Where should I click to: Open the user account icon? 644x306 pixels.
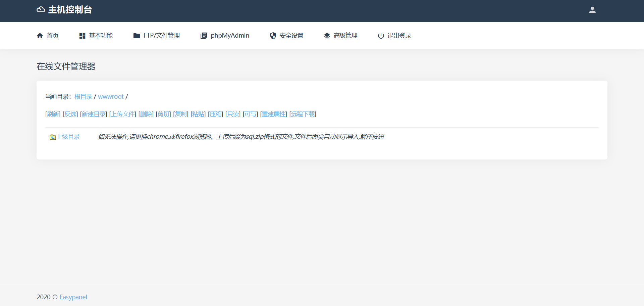click(x=592, y=10)
